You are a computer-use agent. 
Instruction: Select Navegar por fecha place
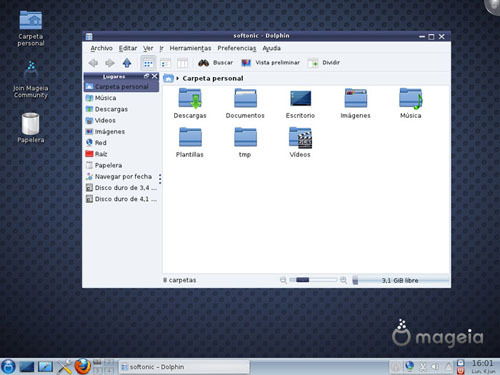(121, 177)
